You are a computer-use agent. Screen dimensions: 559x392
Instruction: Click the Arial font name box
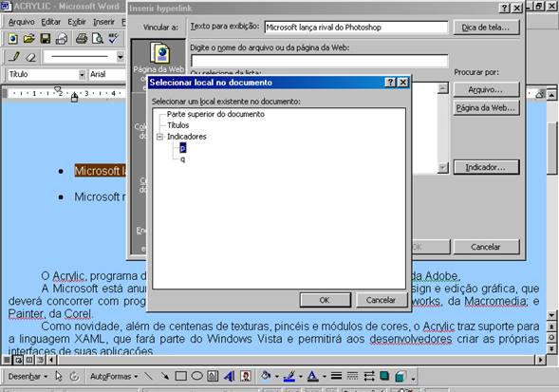click(107, 74)
